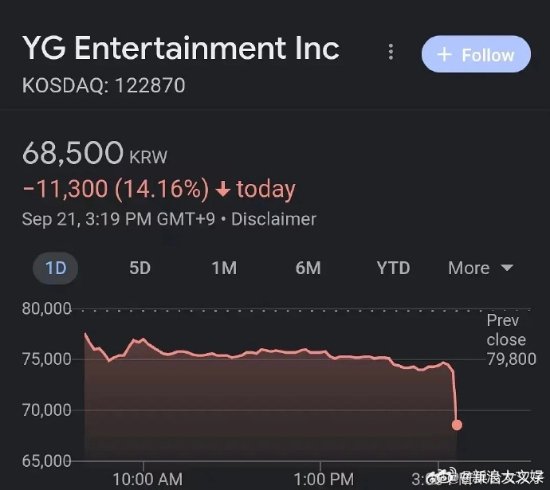Click chart line near 10:00 AM

[x=143, y=339]
